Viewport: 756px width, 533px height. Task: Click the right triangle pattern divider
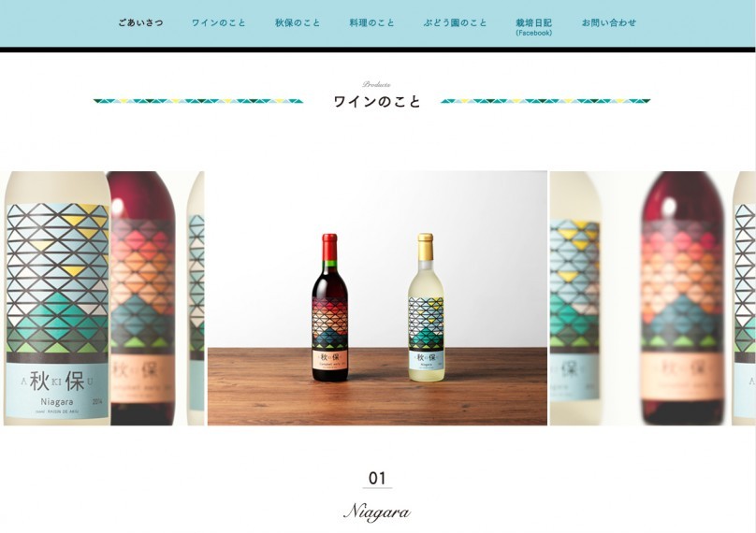click(545, 101)
